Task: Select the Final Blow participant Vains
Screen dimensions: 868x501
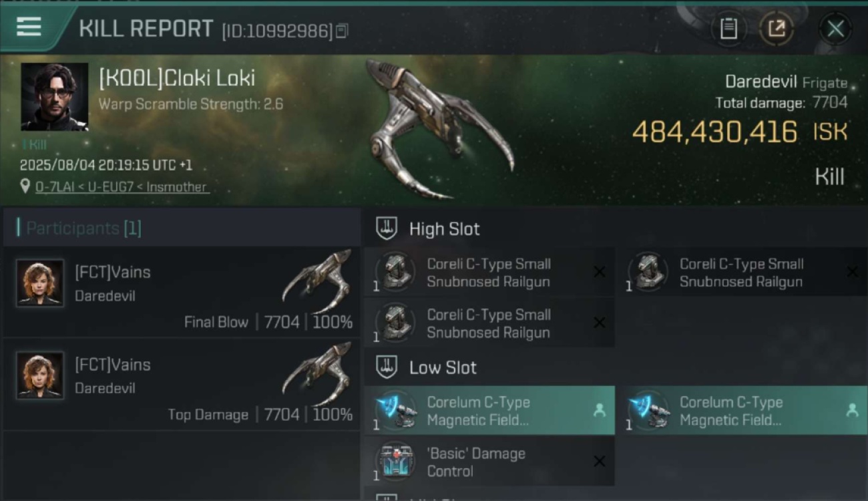Action: coord(182,292)
